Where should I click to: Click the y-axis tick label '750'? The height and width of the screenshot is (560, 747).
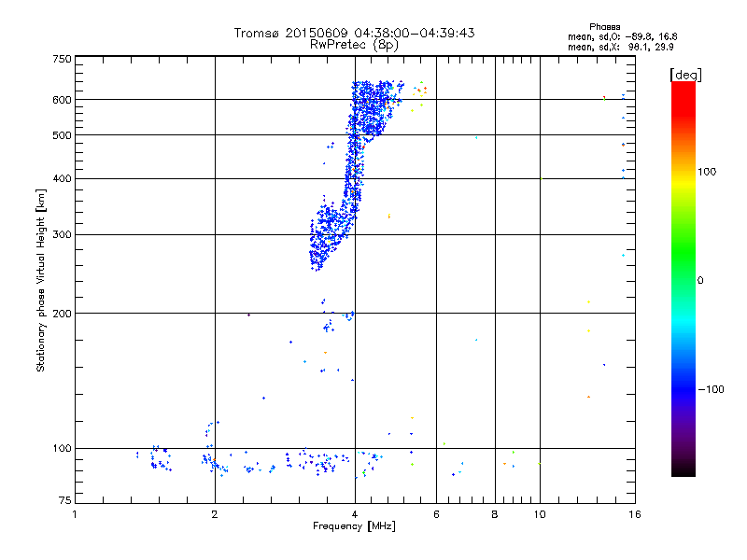62,59
